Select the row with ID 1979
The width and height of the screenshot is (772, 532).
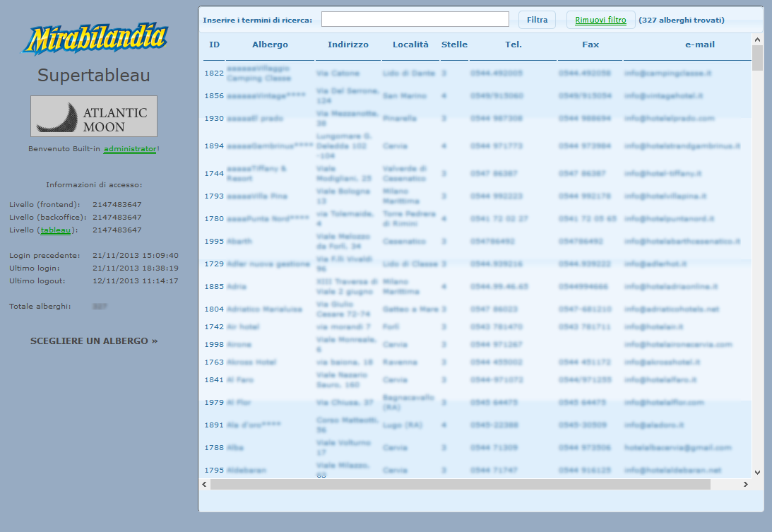coord(477,403)
